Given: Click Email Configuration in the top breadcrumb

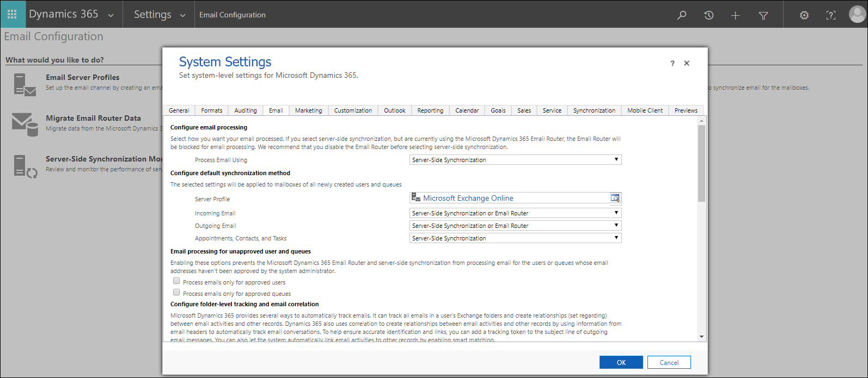Looking at the screenshot, I should click(233, 15).
